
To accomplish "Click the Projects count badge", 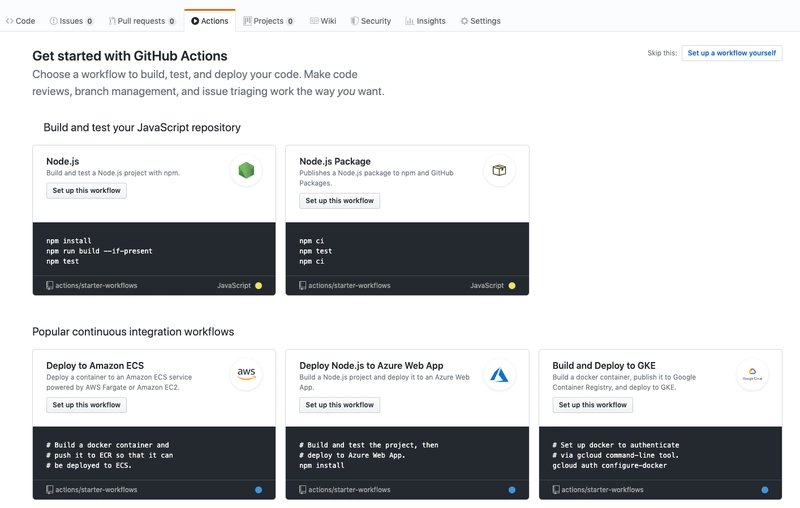I will (290, 21).
